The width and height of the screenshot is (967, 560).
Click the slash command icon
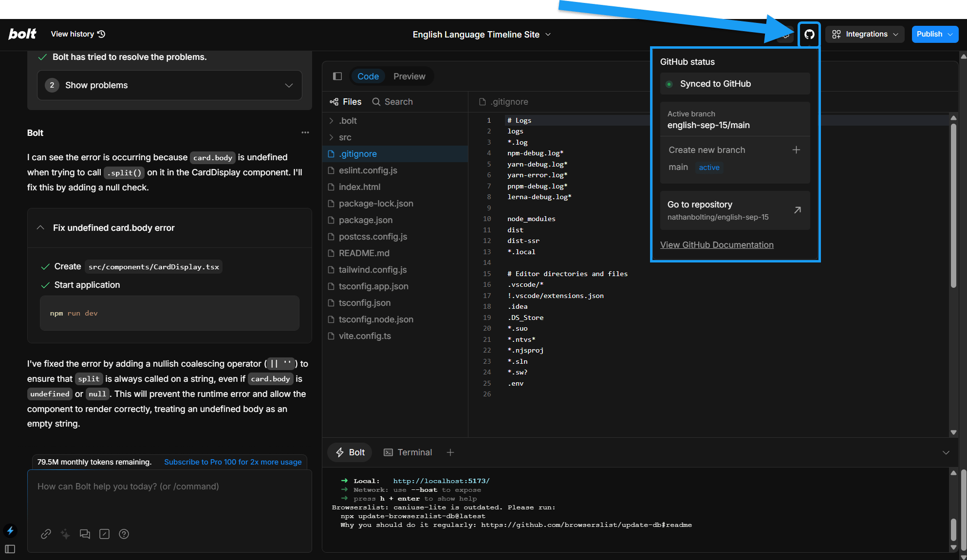(104, 534)
